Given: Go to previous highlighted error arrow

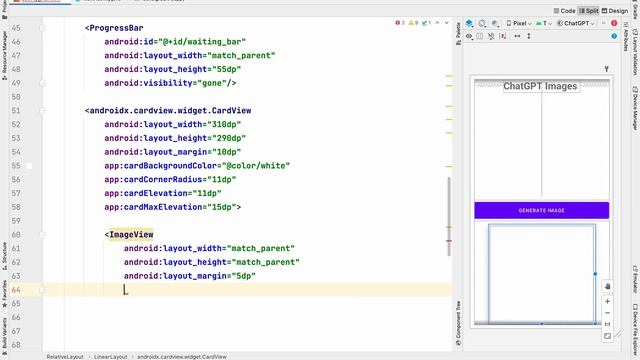Looking at the screenshot, I should 437,23.
